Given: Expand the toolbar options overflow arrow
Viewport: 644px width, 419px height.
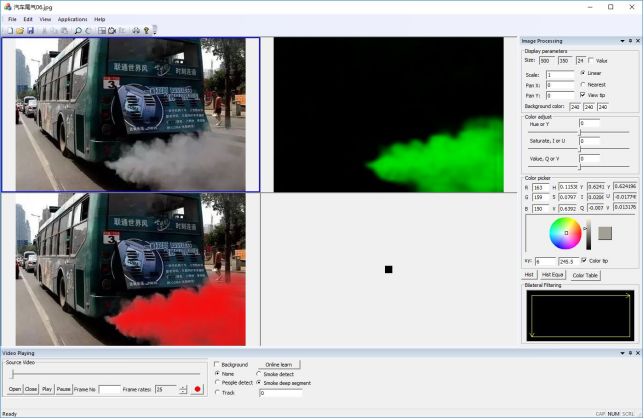Looking at the screenshot, I should [x=155, y=30].
